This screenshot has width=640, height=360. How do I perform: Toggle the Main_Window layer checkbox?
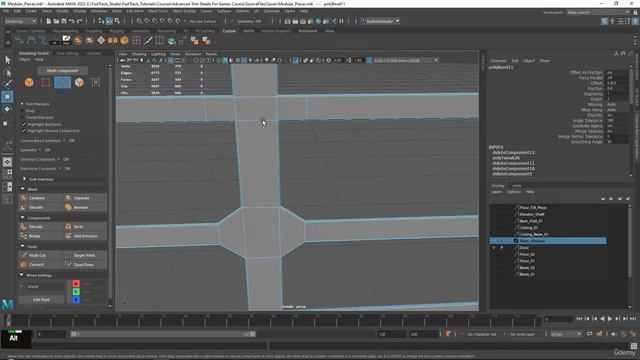click(x=516, y=241)
